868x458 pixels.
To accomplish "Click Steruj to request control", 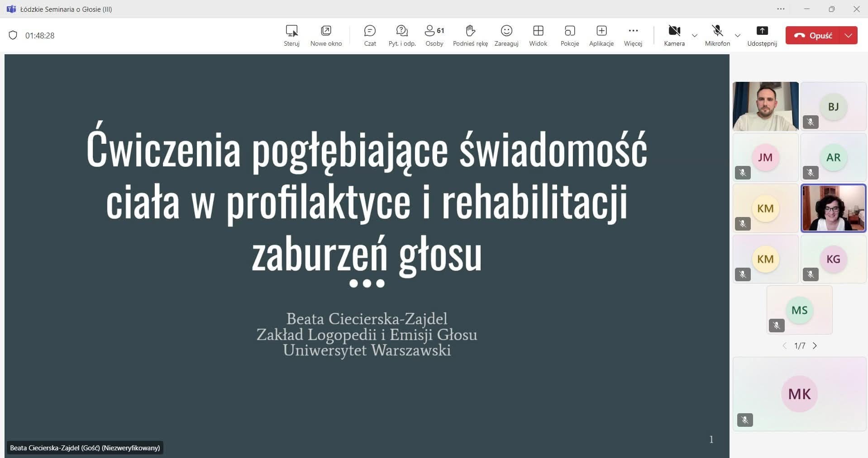I will coord(291,35).
